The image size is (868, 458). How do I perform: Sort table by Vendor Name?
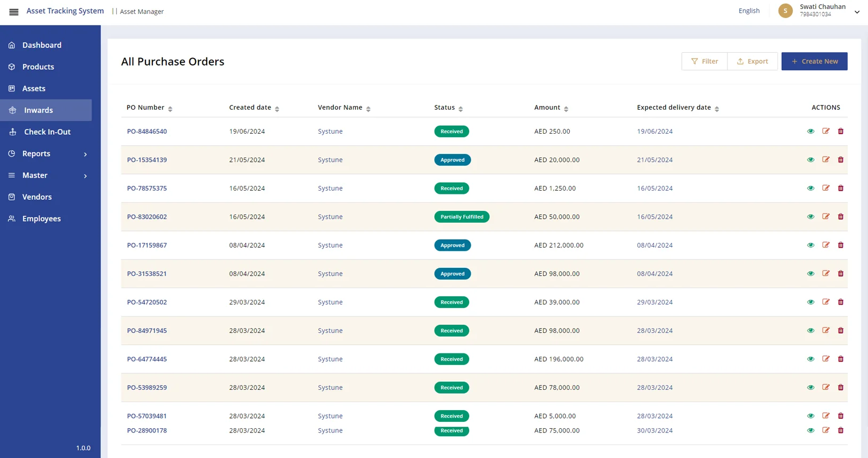tap(369, 109)
